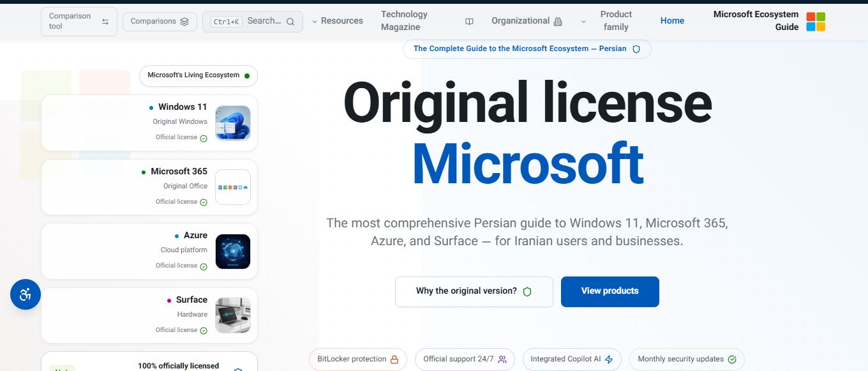
Task: Click people icon on Official support 24/7
Action: point(502,360)
